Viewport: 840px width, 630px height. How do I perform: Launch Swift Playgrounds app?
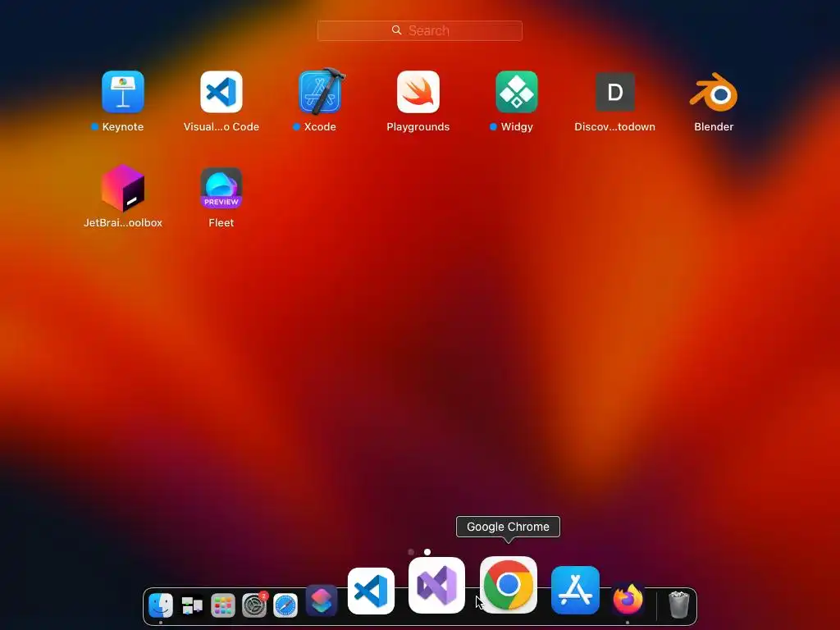click(x=418, y=92)
